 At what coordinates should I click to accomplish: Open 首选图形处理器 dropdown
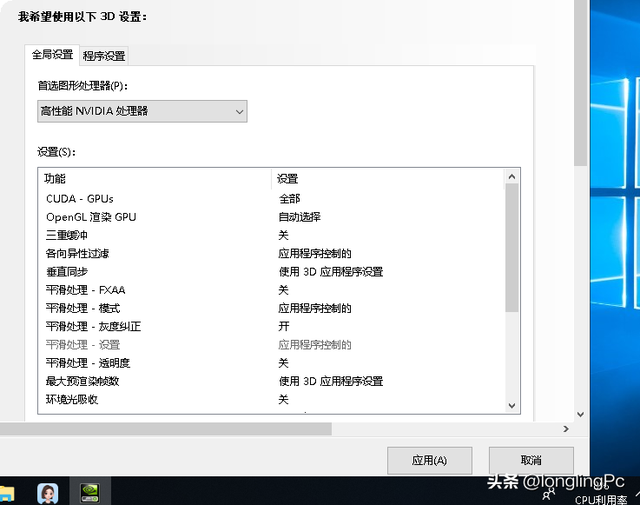(x=142, y=111)
